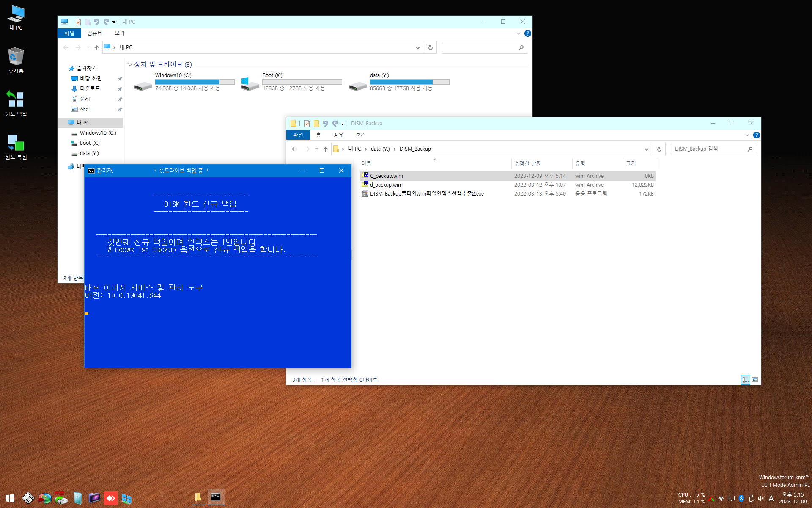This screenshot has height=508, width=812.
Task: Go back in DISM_Backup window
Action: coord(294,149)
